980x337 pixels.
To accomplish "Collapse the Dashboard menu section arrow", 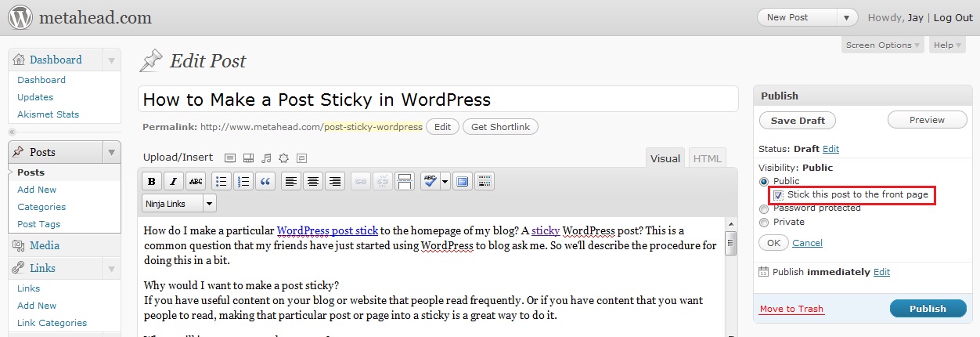I will click(111, 60).
